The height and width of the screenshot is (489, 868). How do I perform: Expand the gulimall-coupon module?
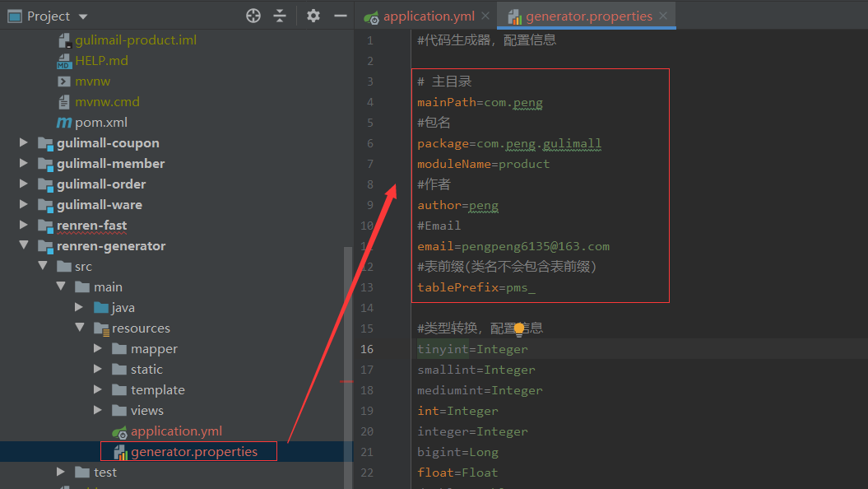click(23, 143)
